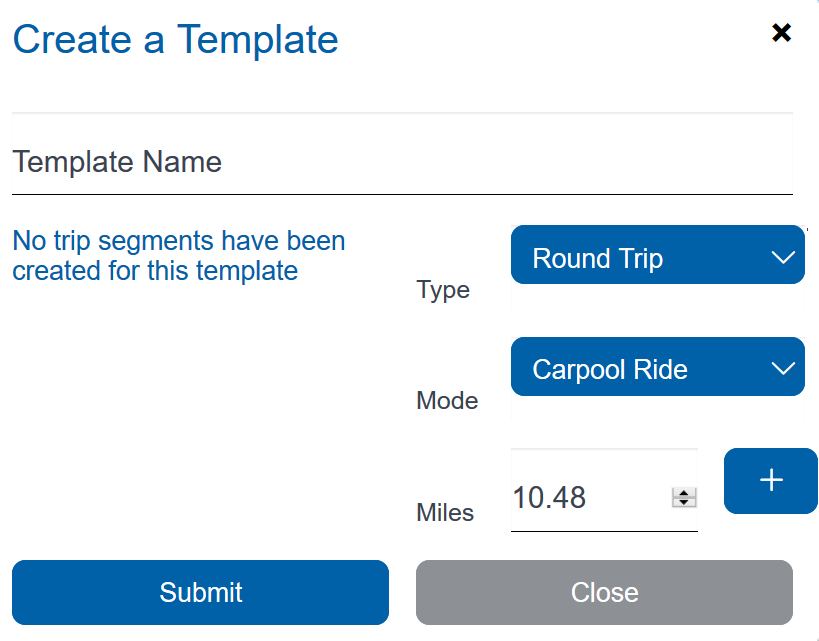Select the 10.48 miles value text
Screen dimensions: 819x641
tap(549, 497)
